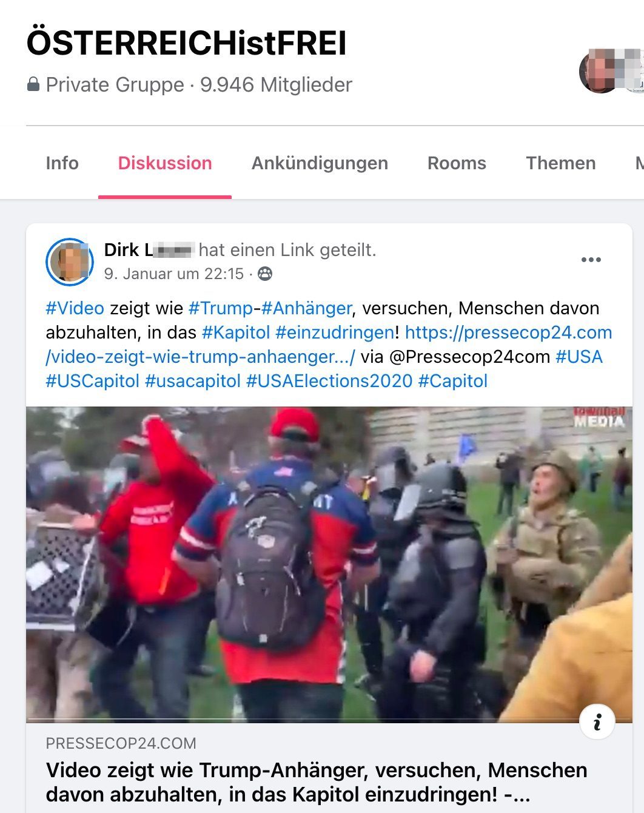Click the #Trump hashtag link
Viewport: 644px width, 813px height.
[221, 308]
